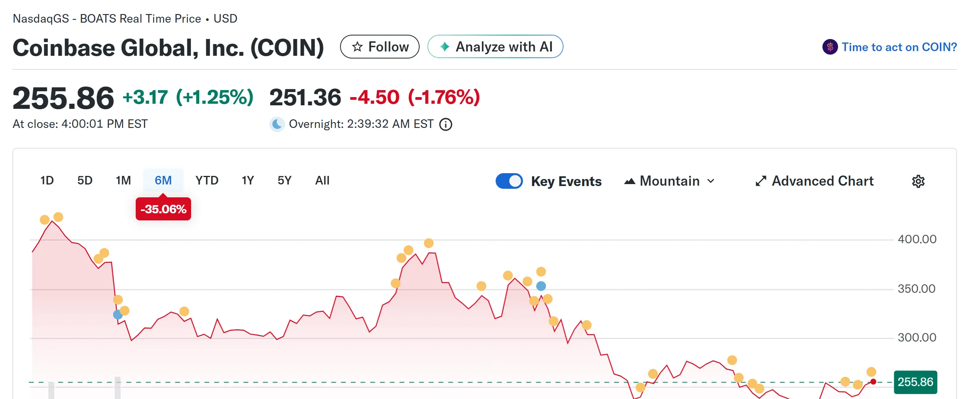The image size is (980, 399).
Task: Open the 'Time to act on COIN?' link
Action: (x=899, y=47)
